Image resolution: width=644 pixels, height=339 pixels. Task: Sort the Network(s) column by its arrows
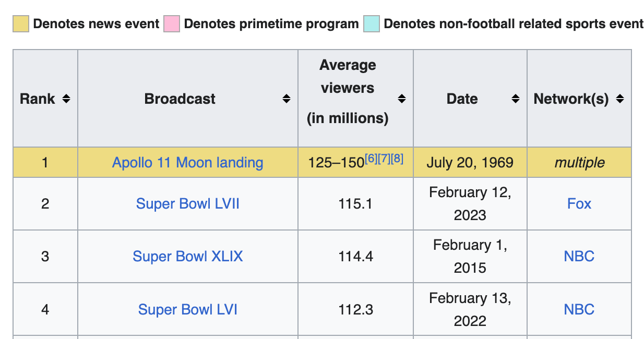(620, 99)
